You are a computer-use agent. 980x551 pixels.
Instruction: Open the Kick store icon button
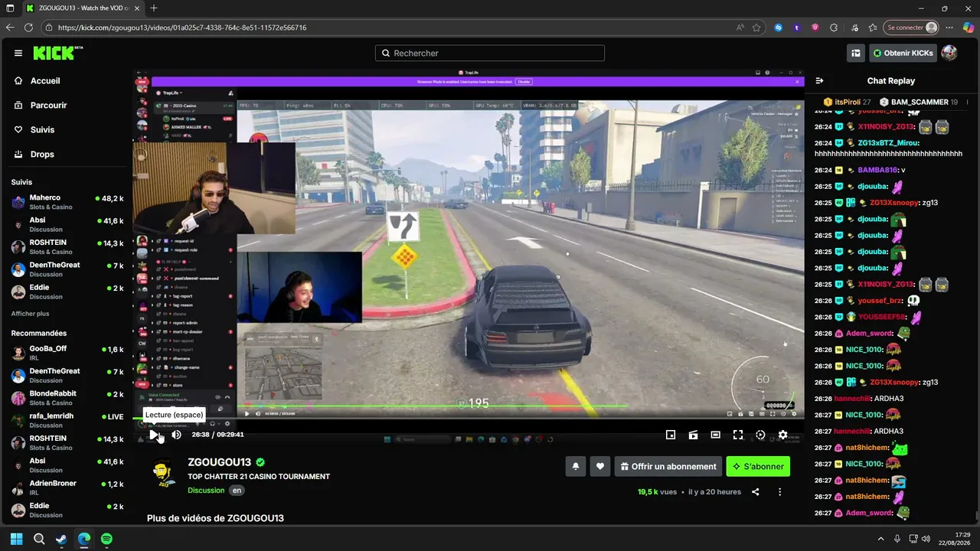point(856,53)
